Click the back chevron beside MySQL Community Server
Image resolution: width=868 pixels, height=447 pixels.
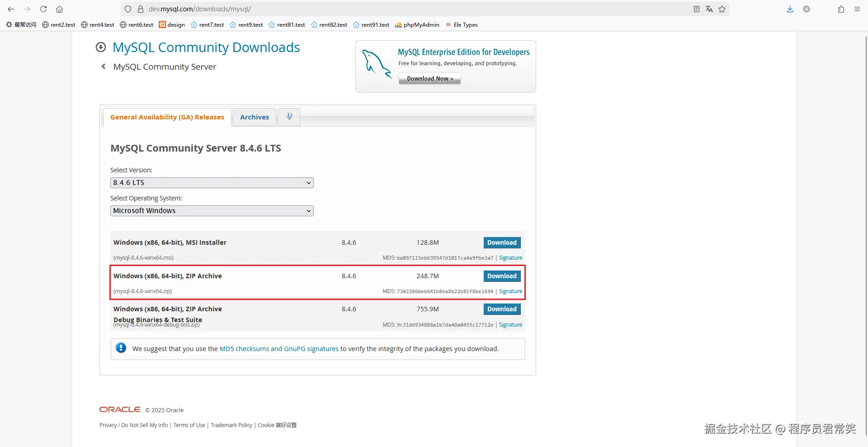(104, 67)
